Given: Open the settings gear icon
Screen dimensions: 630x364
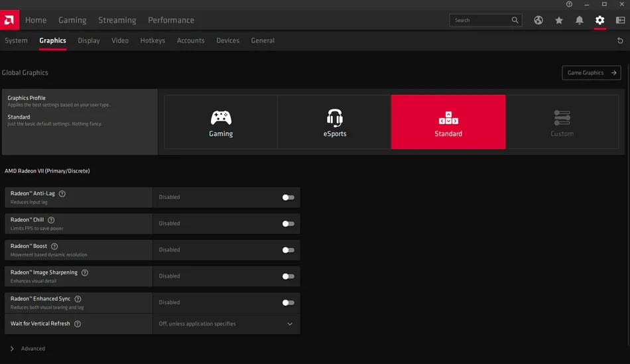Looking at the screenshot, I should tap(600, 20).
